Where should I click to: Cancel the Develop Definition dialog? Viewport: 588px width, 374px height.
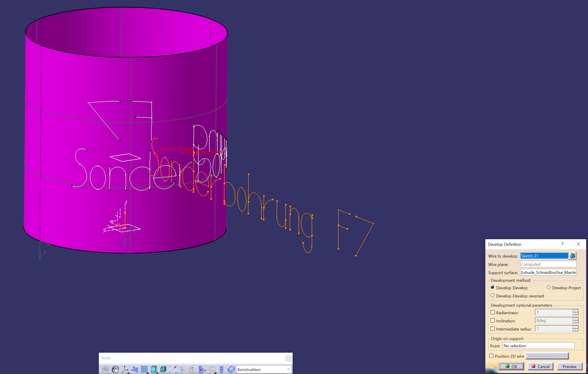pos(540,367)
